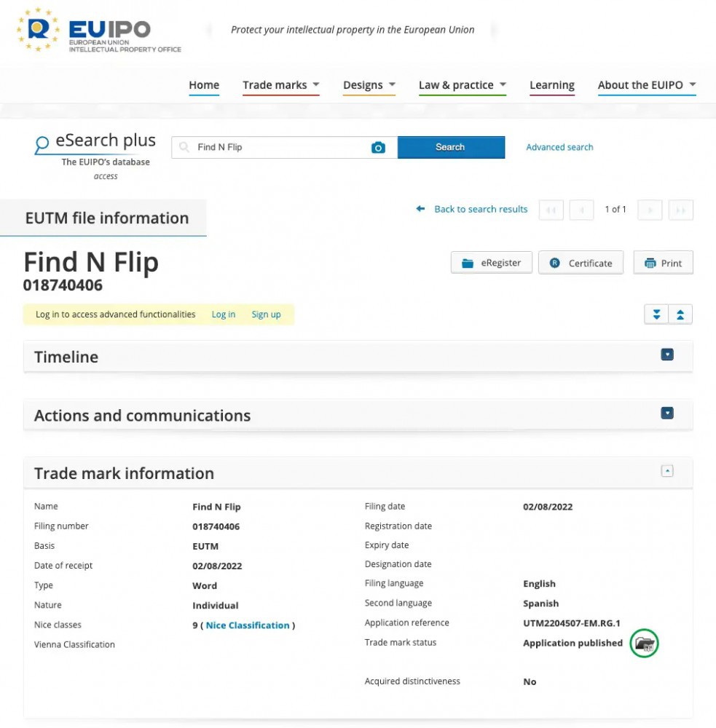Select the EUTM file information tab

(x=103, y=218)
